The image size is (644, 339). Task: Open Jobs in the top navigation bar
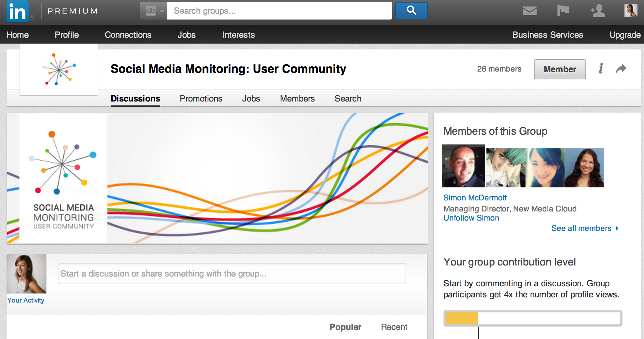pos(187,35)
